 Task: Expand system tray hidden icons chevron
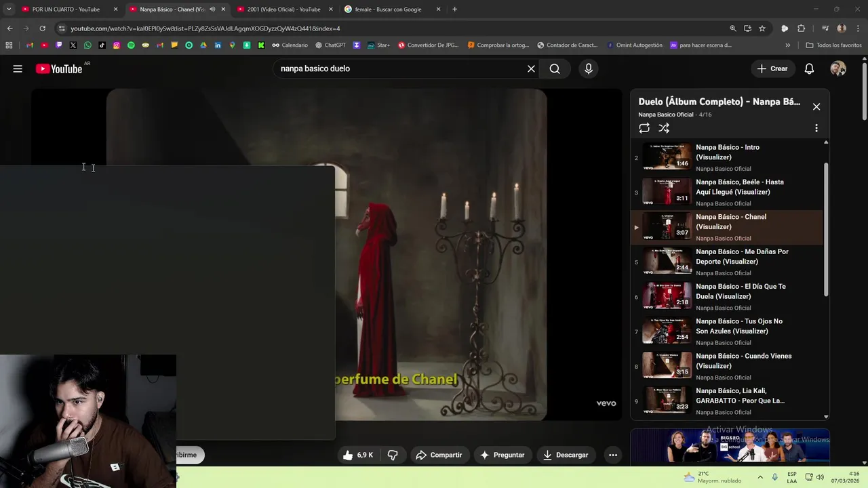coord(760,477)
